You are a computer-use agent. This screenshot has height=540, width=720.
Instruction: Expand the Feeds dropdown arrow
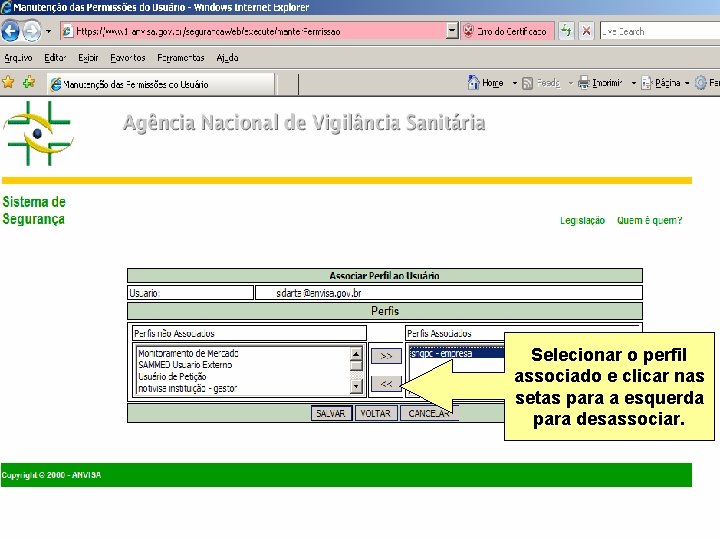(x=571, y=83)
